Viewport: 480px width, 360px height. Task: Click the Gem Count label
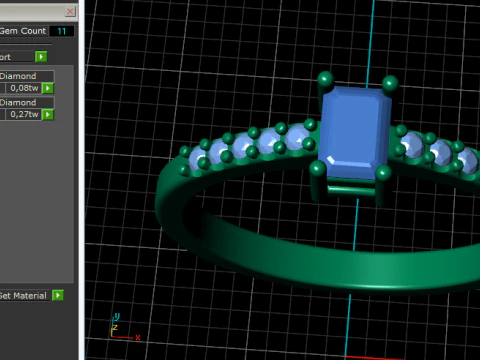pyautogui.click(x=23, y=31)
